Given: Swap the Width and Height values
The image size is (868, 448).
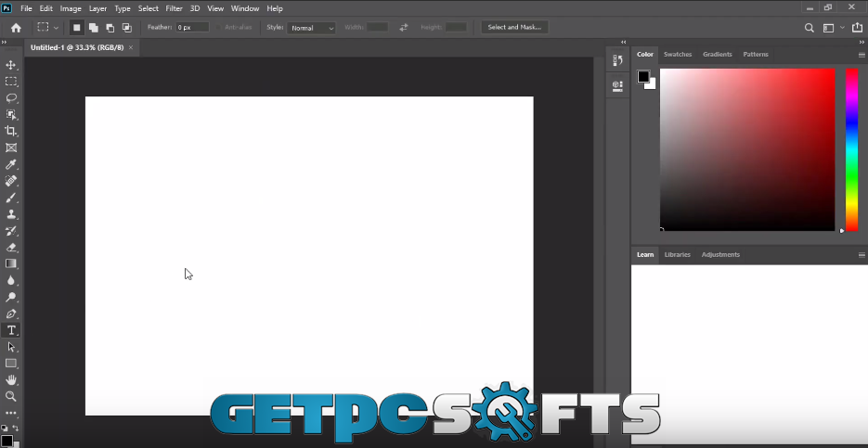Looking at the screenshot, I should pos(404,27).
